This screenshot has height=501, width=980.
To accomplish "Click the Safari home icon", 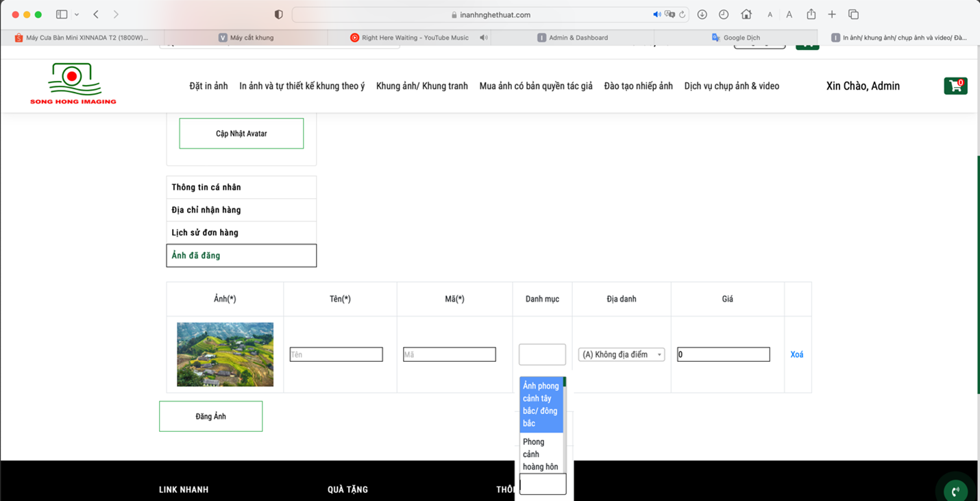I will click(x=746, y=14).
